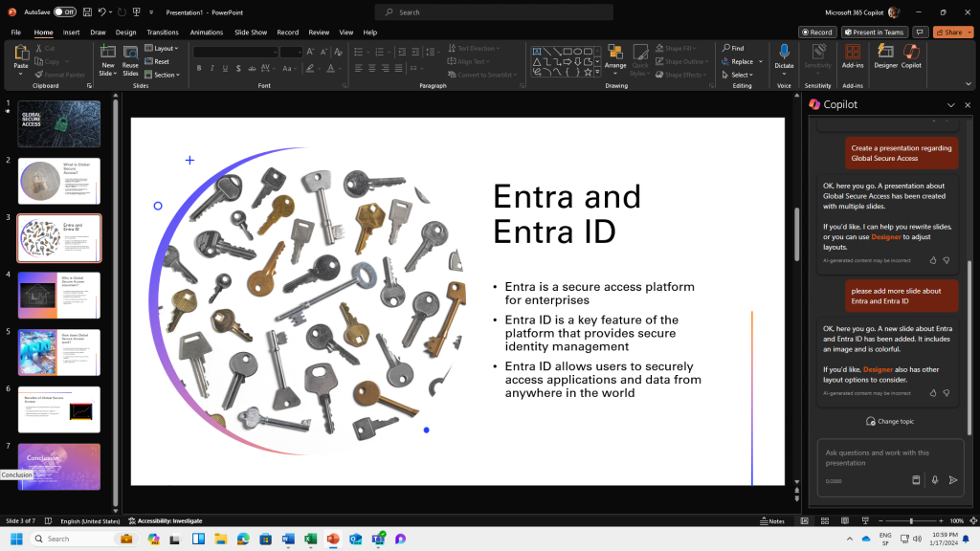
Task: Click the Copilot prompt text field
Action: click(890, 458)
